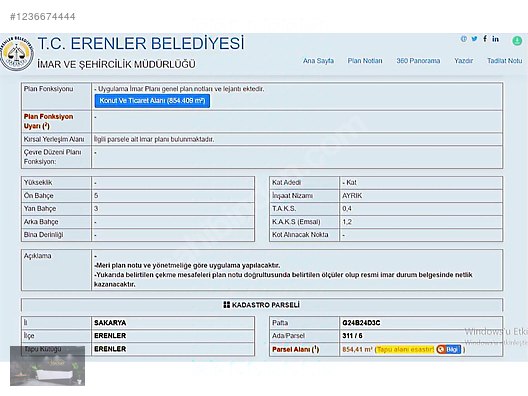Click Yazdır to print the page

pos(463,61)
